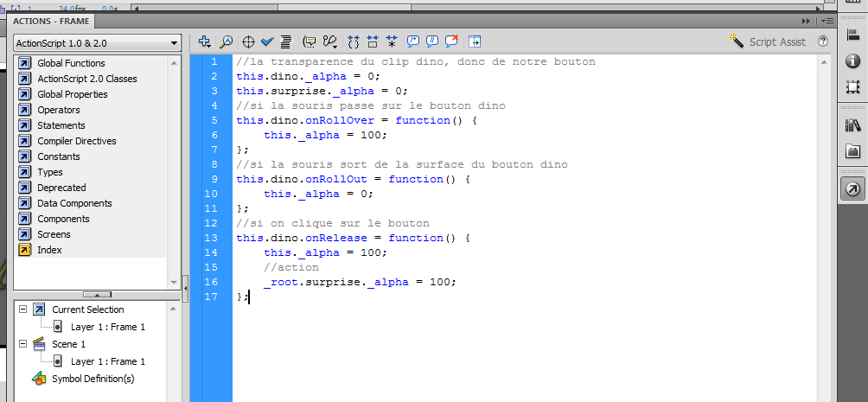Expand all code icon

pyautogui.click(x=392, y=41)
